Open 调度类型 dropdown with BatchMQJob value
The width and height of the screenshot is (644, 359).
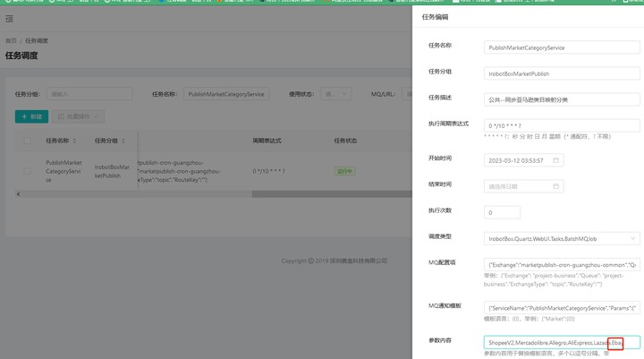pyautogui.click(x=562, y=238)
